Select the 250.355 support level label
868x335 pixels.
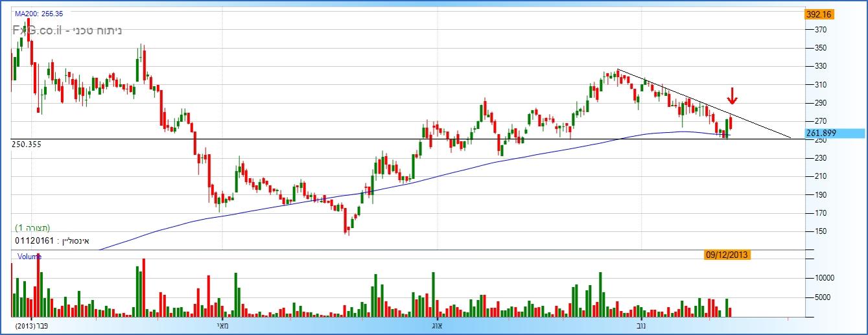(27, 144)
